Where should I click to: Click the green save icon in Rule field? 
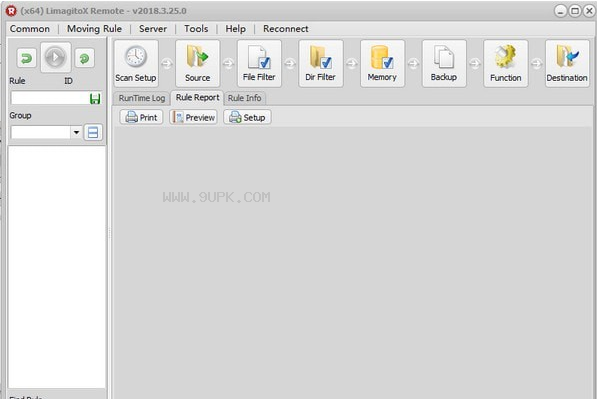click(x=95, y=99)
